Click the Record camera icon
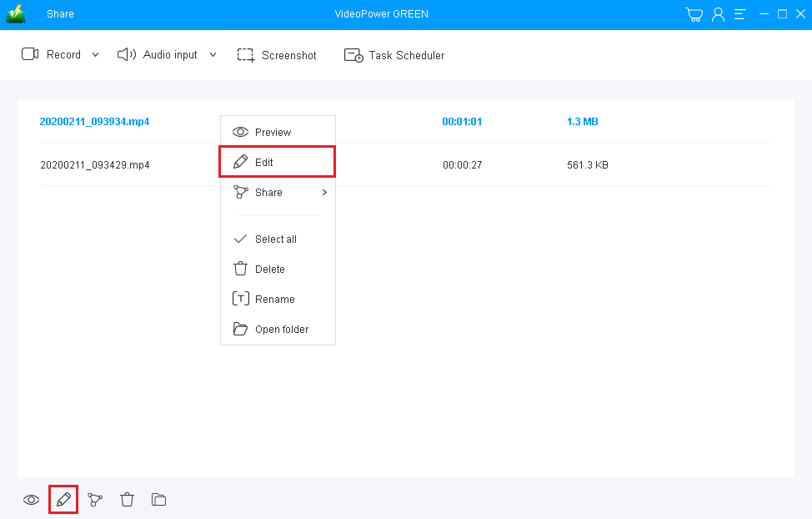The width and height of the screenshot is (812, 519). pyautogui.click(x=30, y=54)
